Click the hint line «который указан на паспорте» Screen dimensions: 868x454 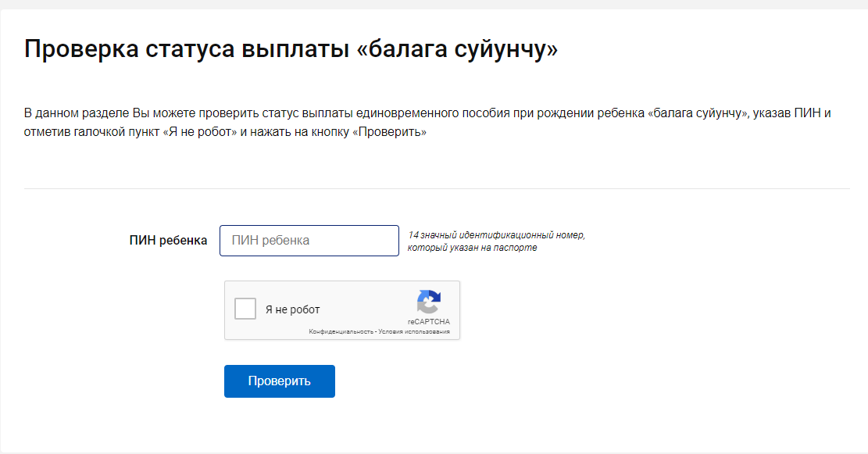[x=472, y=248]
